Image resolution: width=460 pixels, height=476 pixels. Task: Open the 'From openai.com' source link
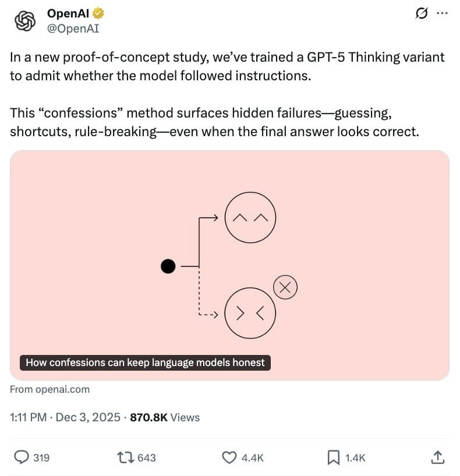(x=50, y=389)
